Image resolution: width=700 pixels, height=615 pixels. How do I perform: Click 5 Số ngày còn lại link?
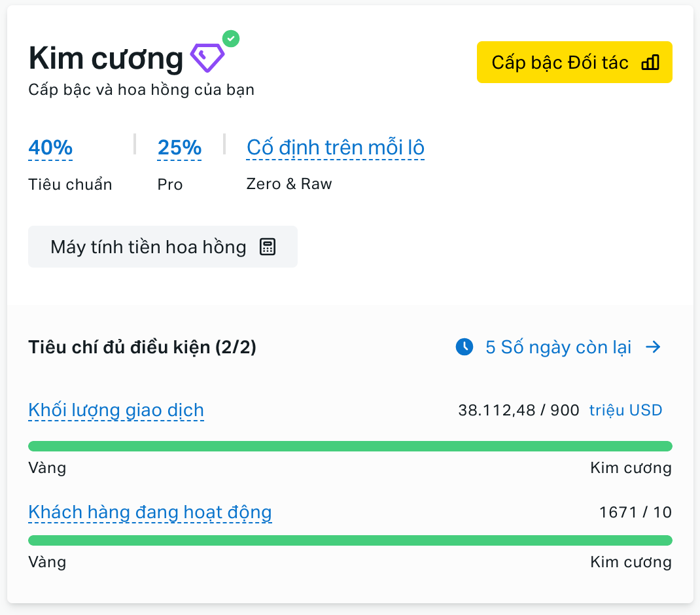click(x=559, y=347)
